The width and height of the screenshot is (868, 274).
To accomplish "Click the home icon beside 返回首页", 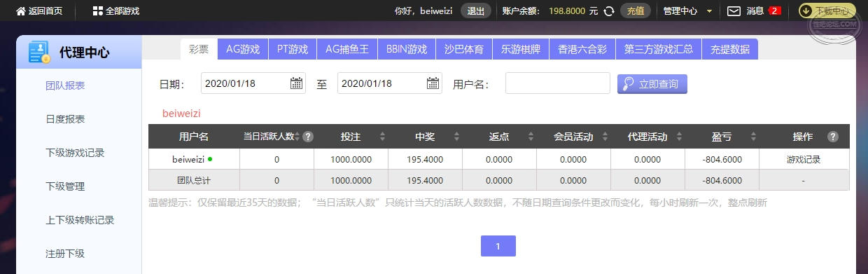I will [x=21, y=11].
